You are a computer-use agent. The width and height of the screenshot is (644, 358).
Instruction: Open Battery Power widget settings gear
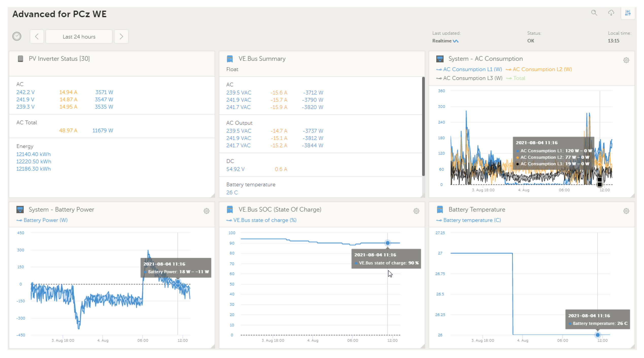click(206, 211)
